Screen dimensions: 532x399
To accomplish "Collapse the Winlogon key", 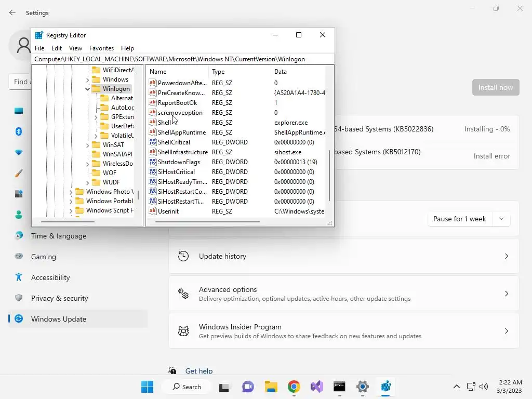I will 87,89.
